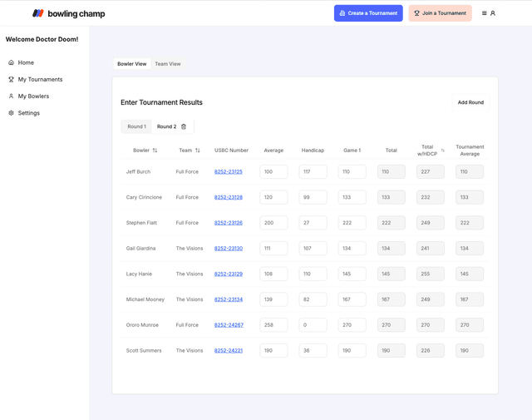Viewport: 532px width, 420px height.
Task: Open USBC number link 8252-23130
Action: click(229, 248)
